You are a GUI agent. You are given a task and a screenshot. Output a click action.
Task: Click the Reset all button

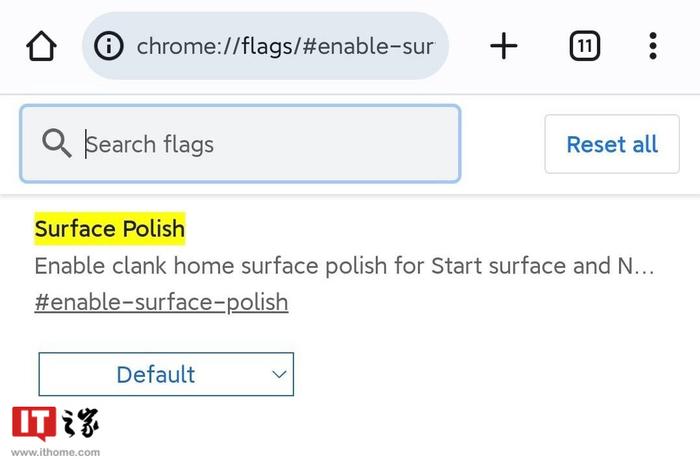click(612, 144)
